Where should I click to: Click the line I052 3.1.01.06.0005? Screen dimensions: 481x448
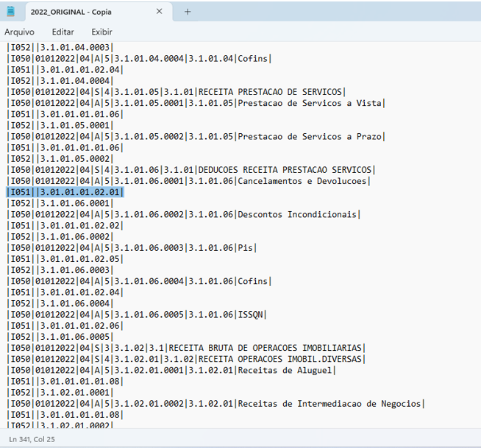point(60,337)
